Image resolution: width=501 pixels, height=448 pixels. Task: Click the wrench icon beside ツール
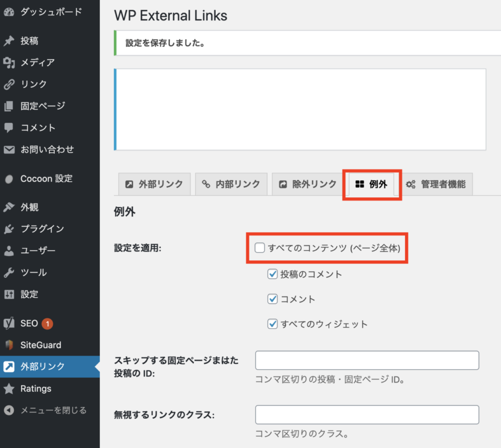9,272
